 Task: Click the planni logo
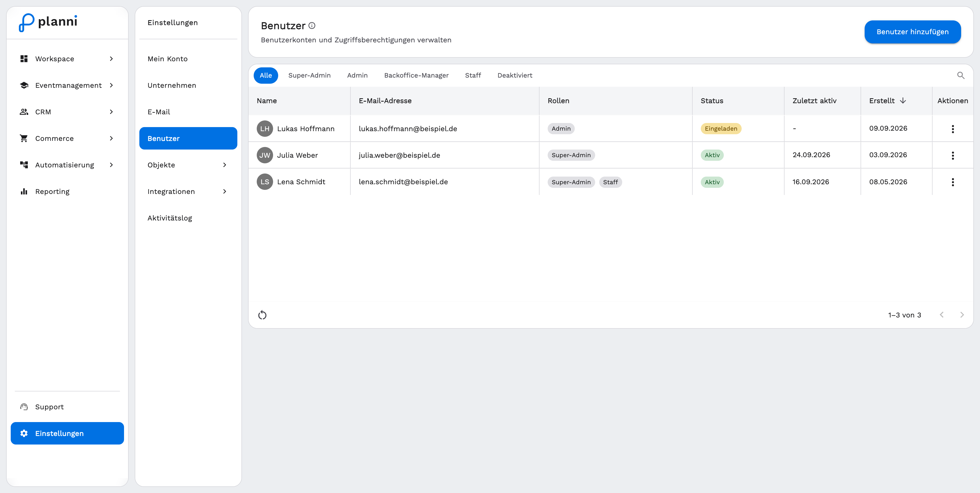coord(48,22)
